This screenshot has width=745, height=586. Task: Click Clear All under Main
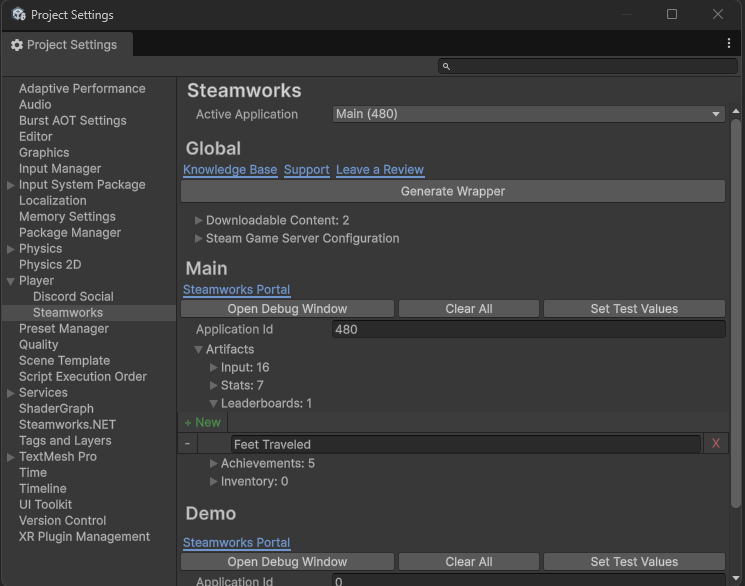pos(468,309)
